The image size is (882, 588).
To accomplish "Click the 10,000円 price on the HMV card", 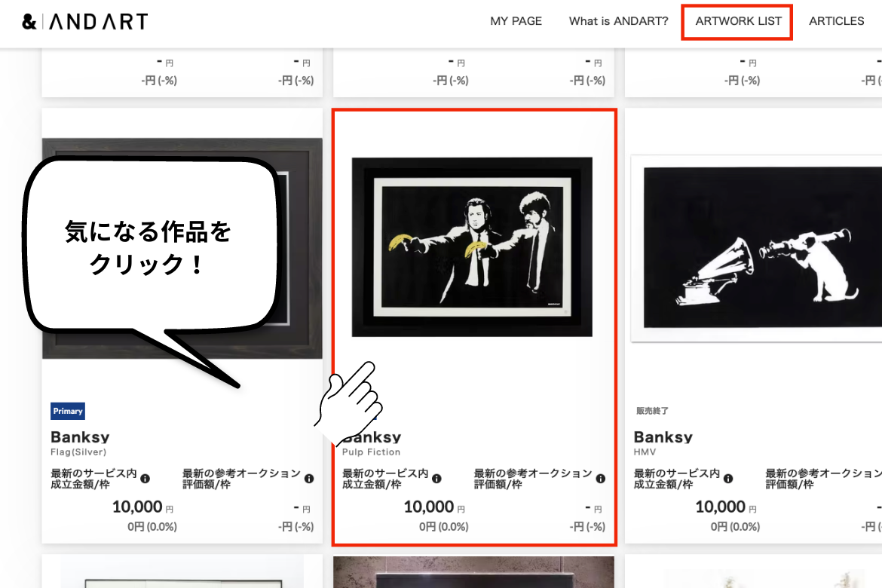I will [726, 507].
